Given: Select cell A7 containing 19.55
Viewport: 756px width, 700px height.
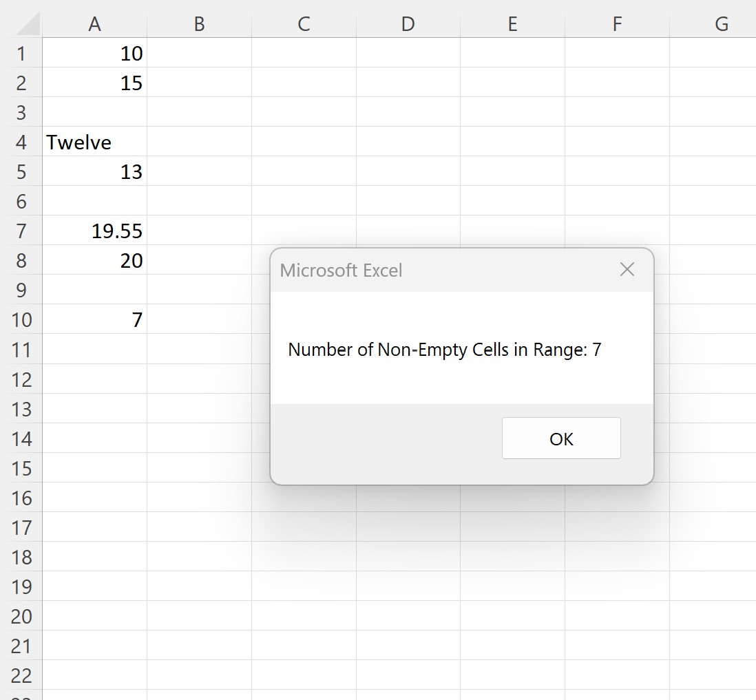Looking at the screenshot, I should [x=94, y=231].
